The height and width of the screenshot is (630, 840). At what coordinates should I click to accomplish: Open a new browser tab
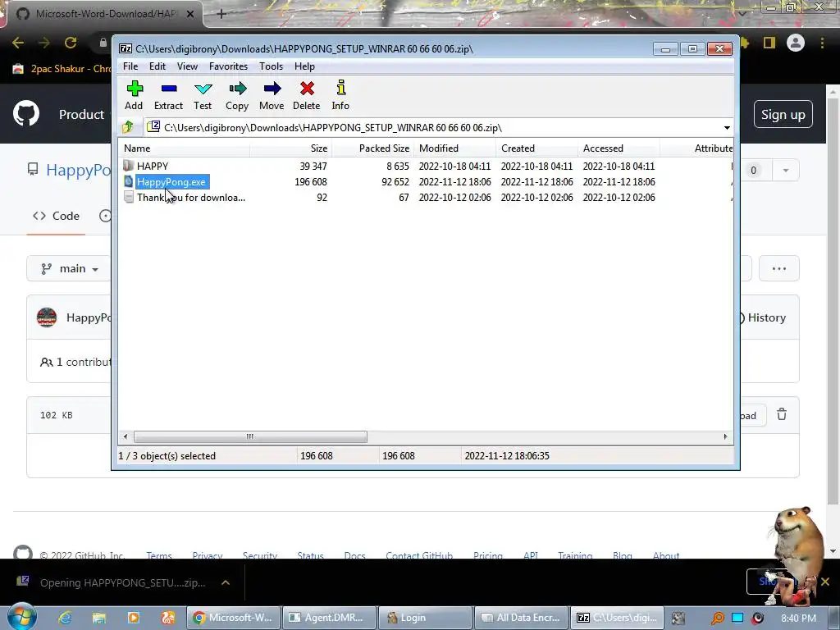tap(221, 14)
